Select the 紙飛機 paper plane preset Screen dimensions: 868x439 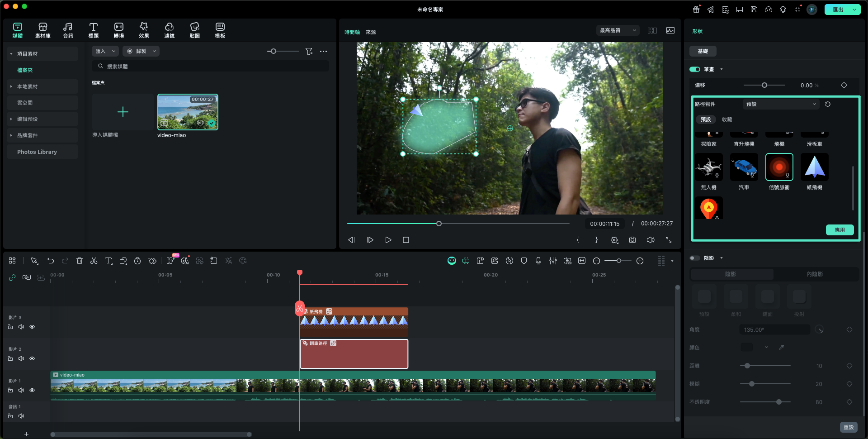tap(814, 167)
